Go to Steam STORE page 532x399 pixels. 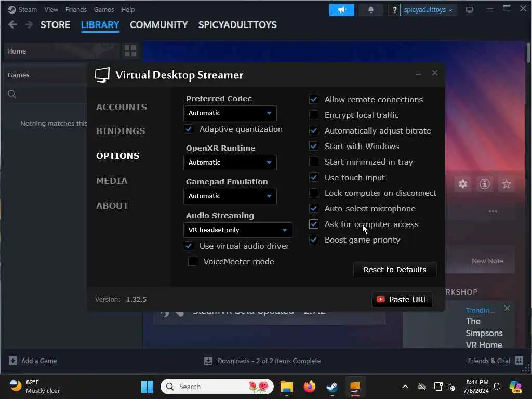click(x=55, y=25)
